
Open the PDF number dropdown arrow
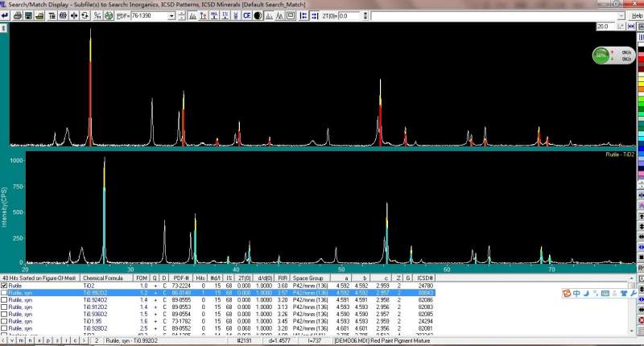pos(171,15)
